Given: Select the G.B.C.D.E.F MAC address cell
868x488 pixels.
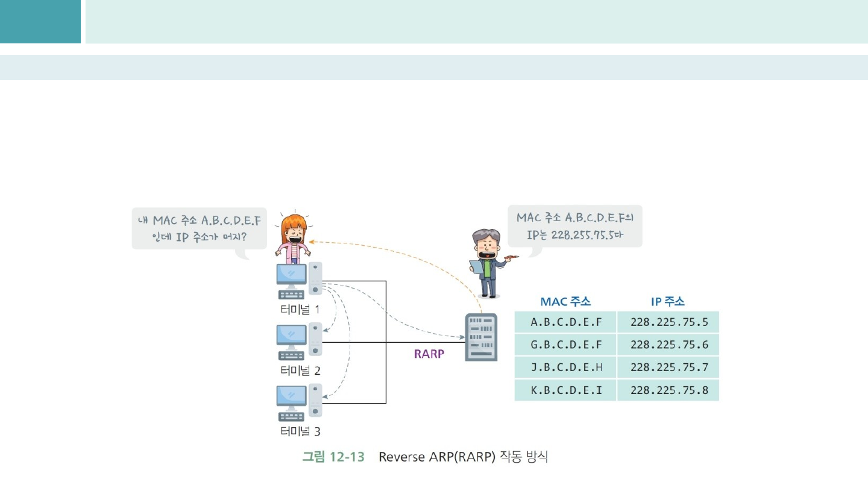Looking at the screenshot, I should coord(565,345).
